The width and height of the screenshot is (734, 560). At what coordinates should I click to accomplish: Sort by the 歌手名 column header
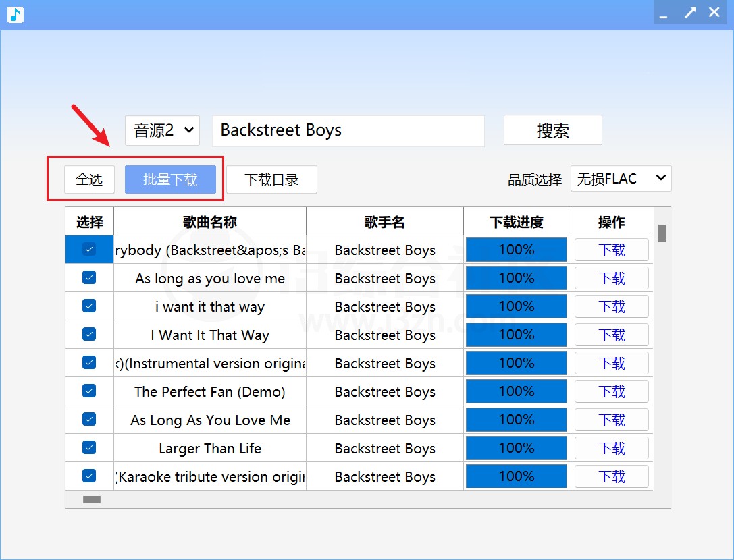tap(385, 221)
